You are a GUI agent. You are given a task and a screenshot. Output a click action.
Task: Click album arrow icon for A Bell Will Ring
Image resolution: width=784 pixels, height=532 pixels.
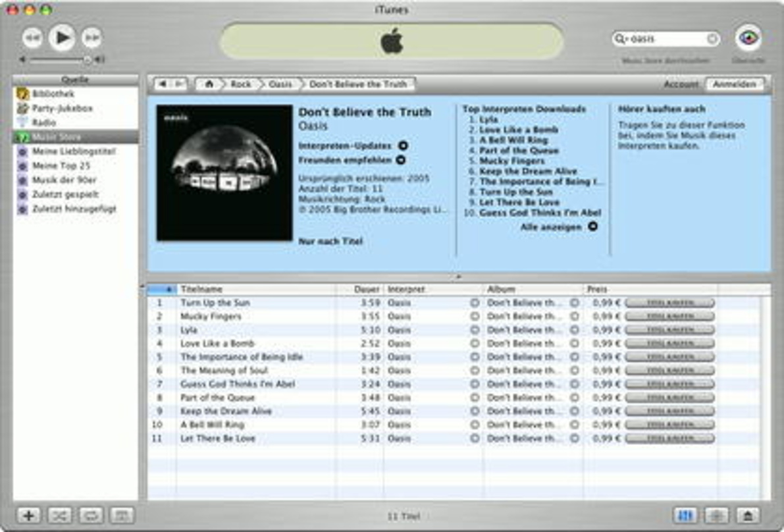pyautogui.click(x=575, y=425)
